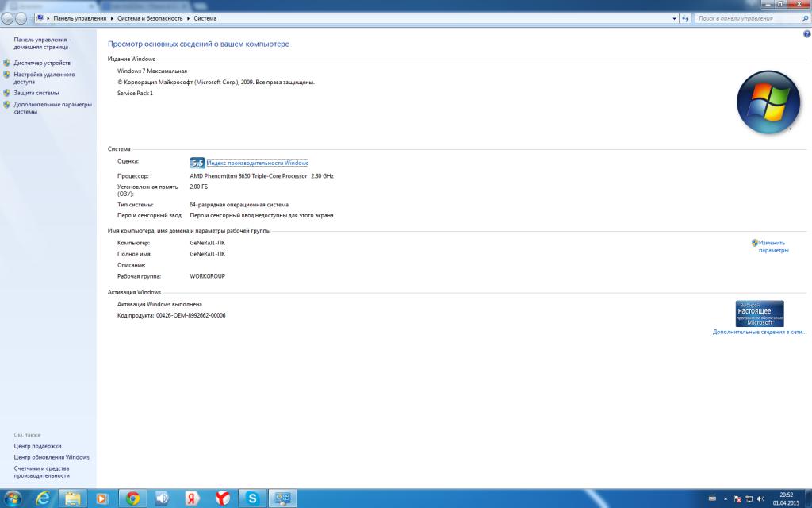
Task: Select the Microsoft Corp. 2009 copyright line
Action: click(216, 82)
